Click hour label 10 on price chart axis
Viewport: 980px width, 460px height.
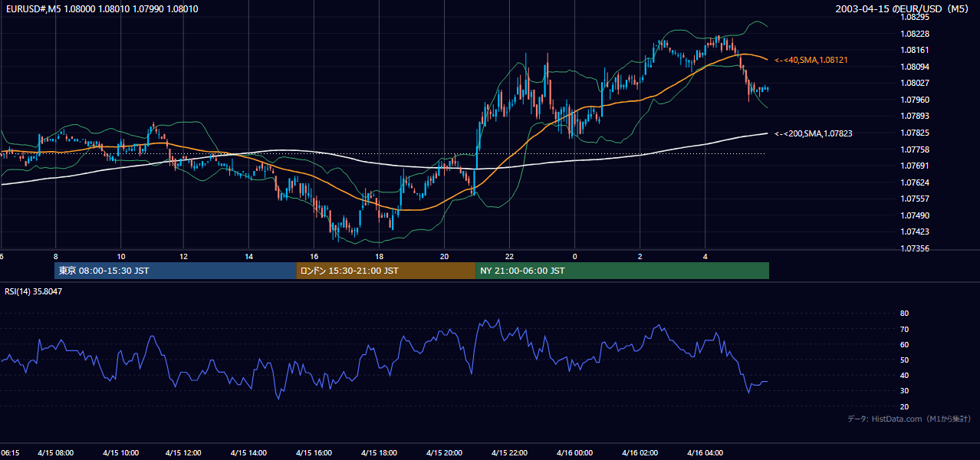click(121, 255)
